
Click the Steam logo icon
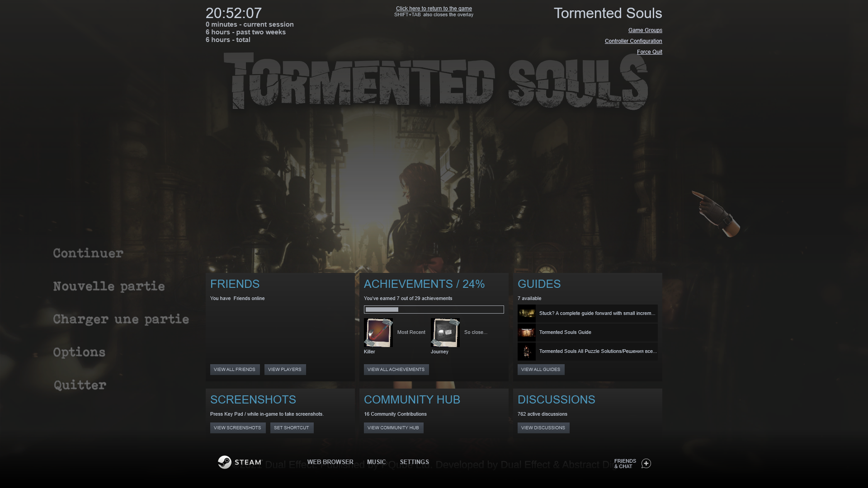point(225,462)
